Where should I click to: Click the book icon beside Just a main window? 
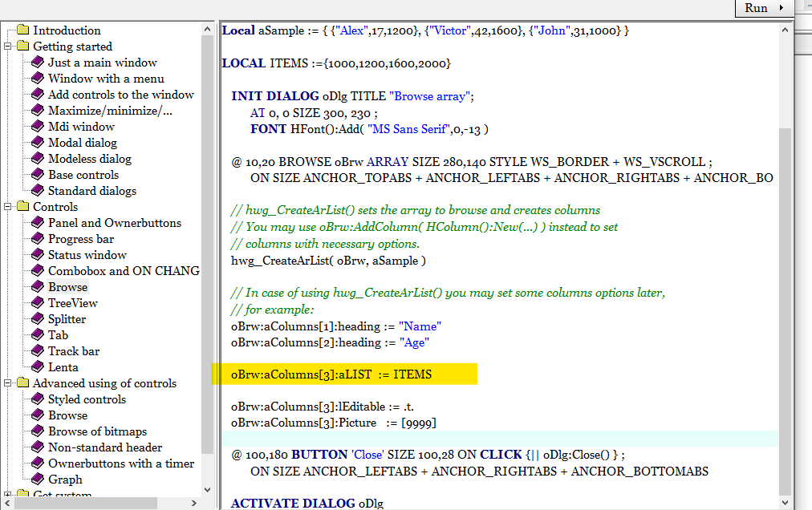[x=37, y=63]
